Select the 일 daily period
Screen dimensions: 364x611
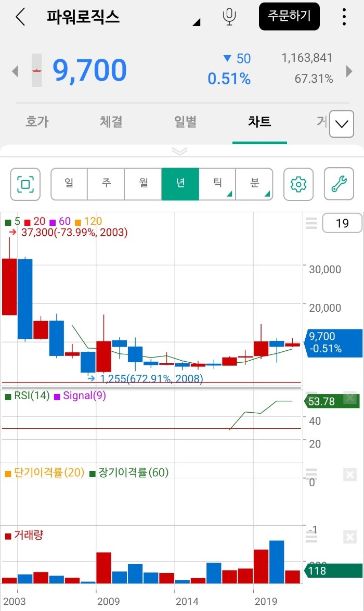69,184
